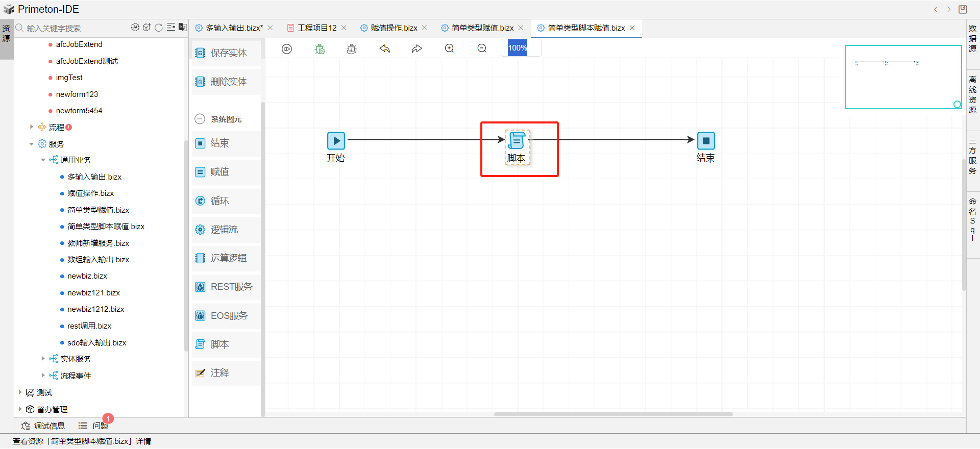This screenshot has width=980, height=449.
Task: Start debugging with the green bug icon
Action: click(320, 49)
